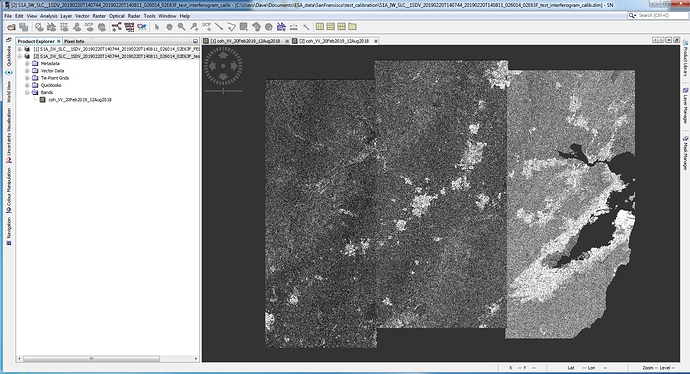Pan image up with navigation arrow
The width and height of the screenshot is (690, 374).
click(x=223, y=55)
